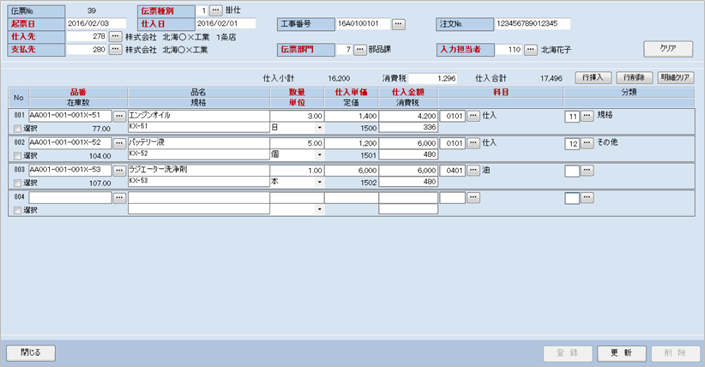Screen dimensions: 705x367
Task: Open payee lookup beside 支払先 280
Action: 116,49
